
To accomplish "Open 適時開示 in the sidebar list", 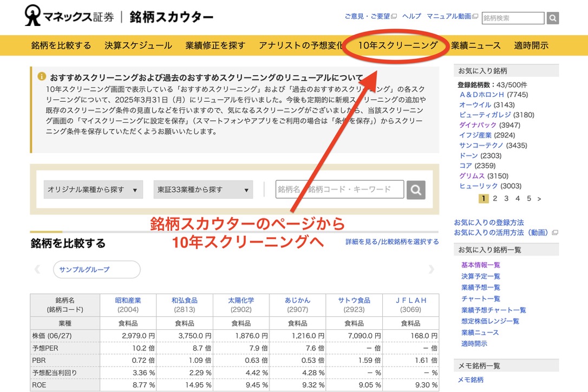I will pos(474,344).
